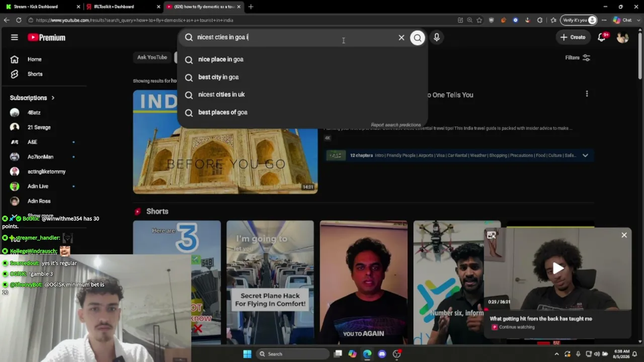
Task: Reload the current page
Action: (x=19, y=20)
